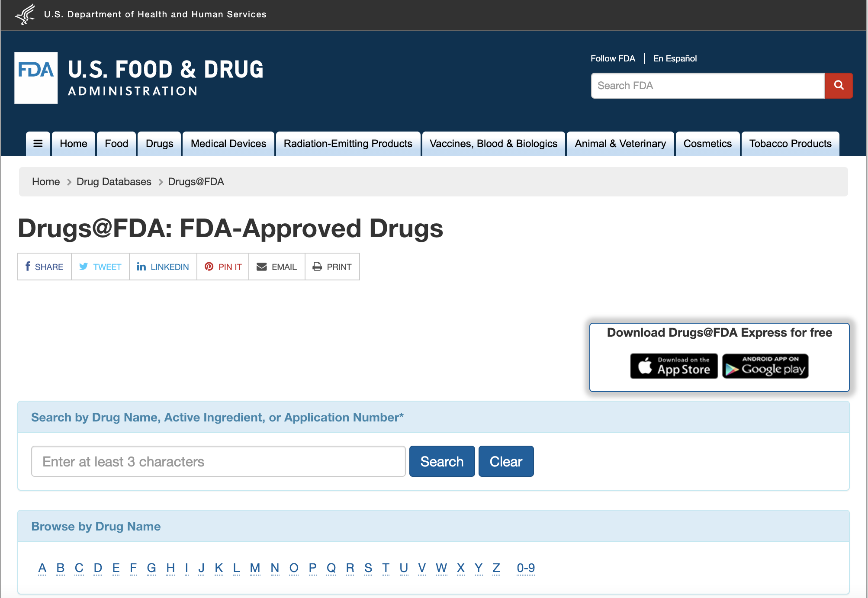Select the Radiation-Emitting Products tab

coord(348,144)
